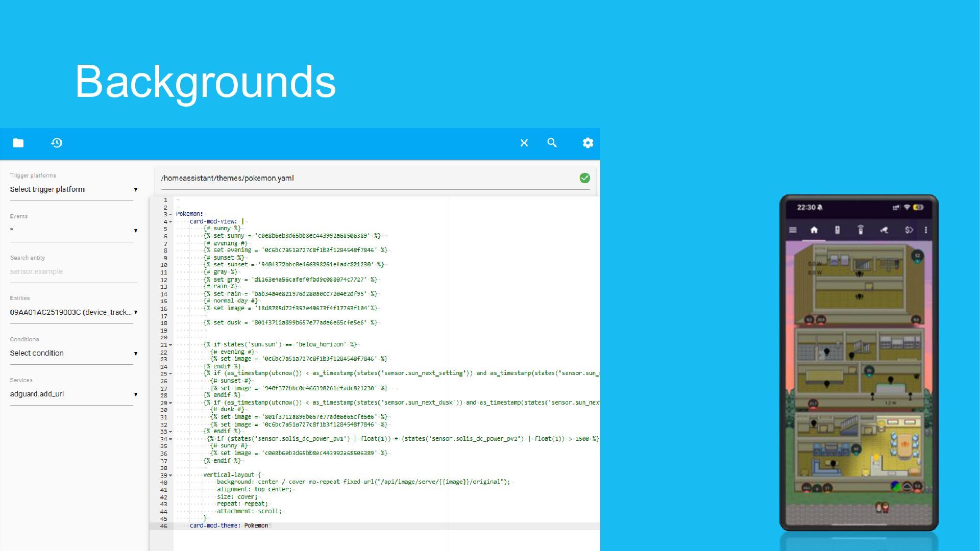This screenshot has height=551, width=980.
Task: Open the adguard.add_url services dropdown
Action: click(x=71, y=394)
